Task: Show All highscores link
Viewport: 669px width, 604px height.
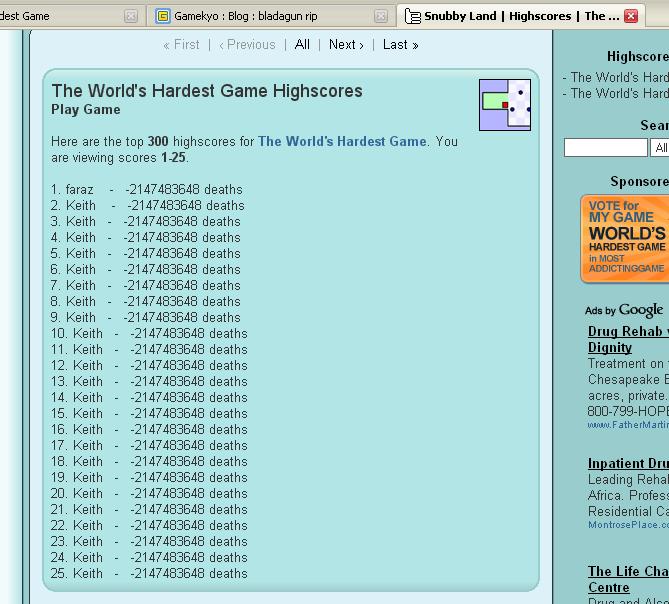Action: pos(302,45)
